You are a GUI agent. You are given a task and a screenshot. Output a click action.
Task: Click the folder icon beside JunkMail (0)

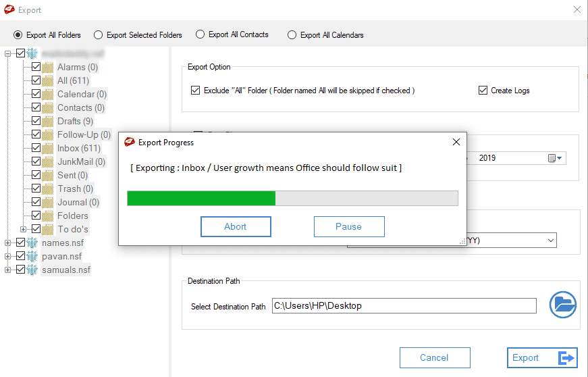coord(48,161)
